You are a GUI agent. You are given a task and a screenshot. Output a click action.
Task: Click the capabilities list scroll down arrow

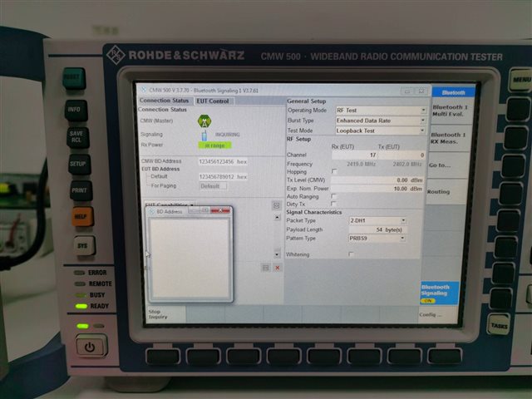277,254
